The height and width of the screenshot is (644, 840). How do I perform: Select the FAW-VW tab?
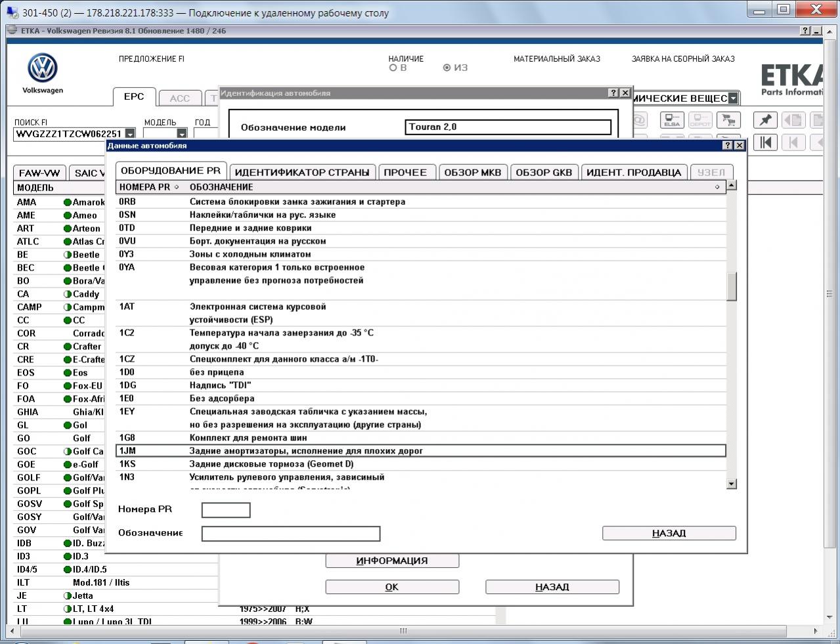(39, 173)
